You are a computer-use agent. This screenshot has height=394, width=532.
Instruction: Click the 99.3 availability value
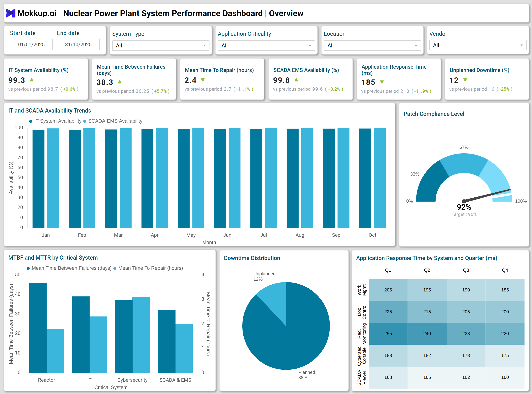17,80
